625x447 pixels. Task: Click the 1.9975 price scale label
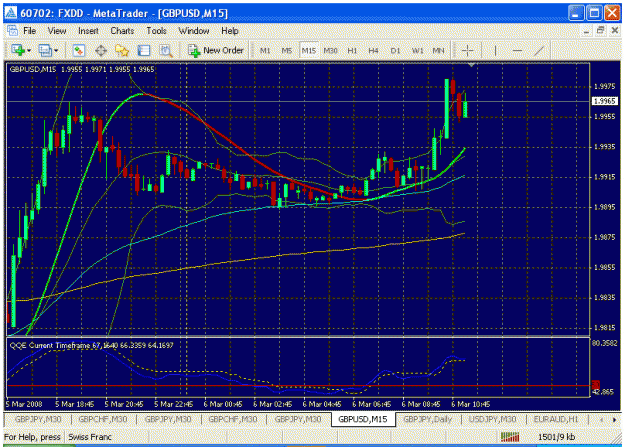tap(604, 86)
